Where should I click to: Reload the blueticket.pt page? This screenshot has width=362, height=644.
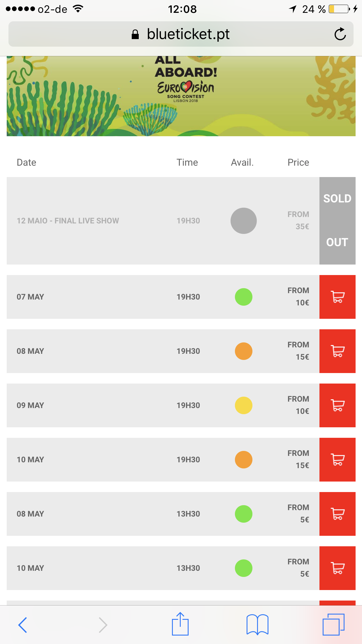click(340, 34)
